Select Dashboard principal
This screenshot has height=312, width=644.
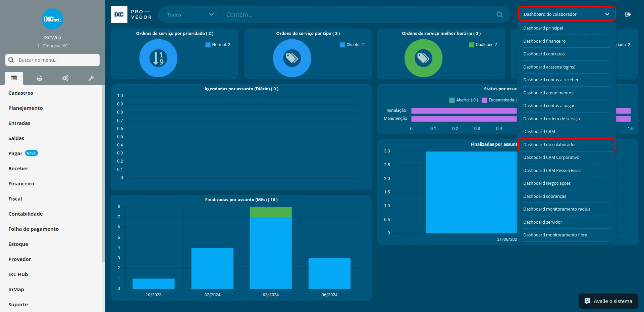click(567, 28)
